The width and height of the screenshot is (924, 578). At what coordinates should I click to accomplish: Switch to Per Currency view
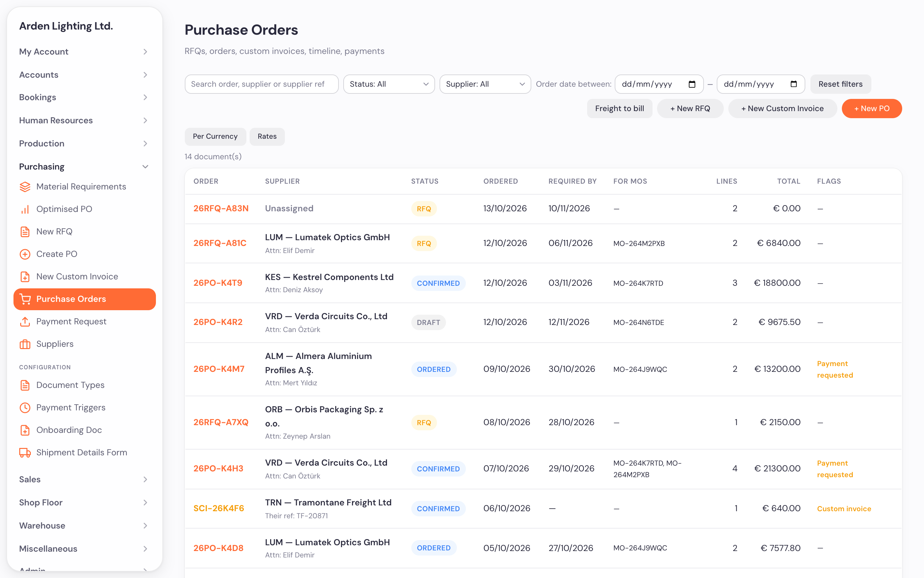tap(215, 136)
